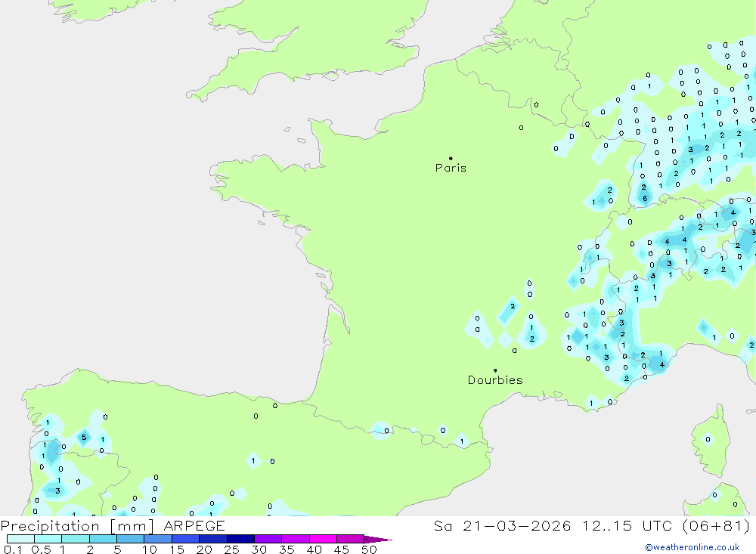Open the weatheronline.co.uk copyright link

tap(692, 547)
